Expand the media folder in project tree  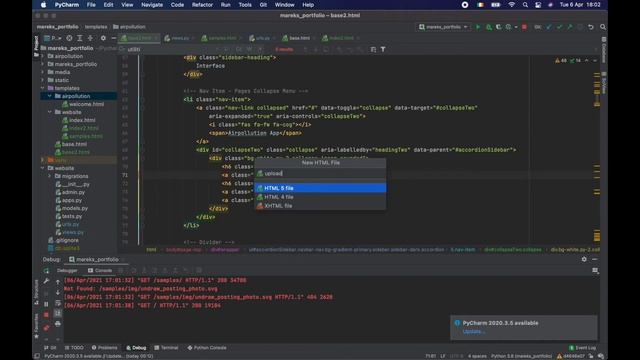pos(42,72)
